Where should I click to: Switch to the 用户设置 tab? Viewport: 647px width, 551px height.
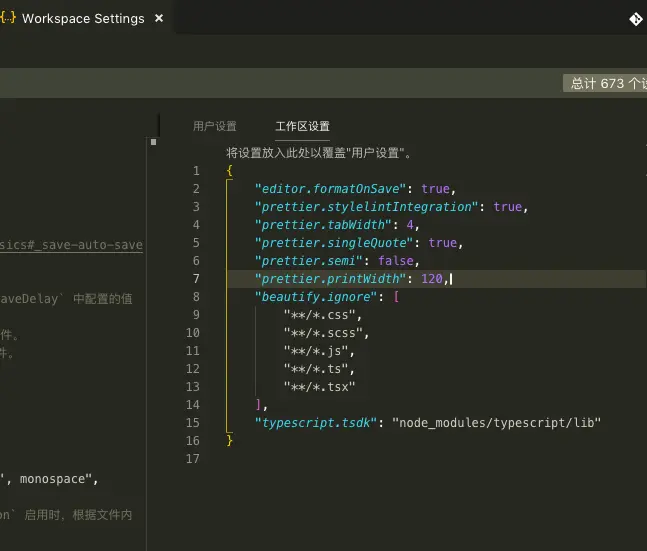click(x=215, y=126)
